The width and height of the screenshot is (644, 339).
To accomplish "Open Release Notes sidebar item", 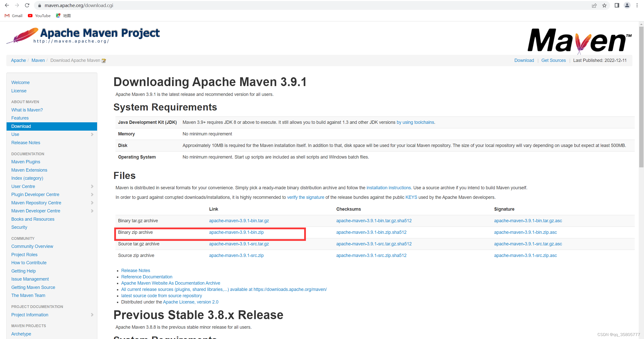I will 26,143.
